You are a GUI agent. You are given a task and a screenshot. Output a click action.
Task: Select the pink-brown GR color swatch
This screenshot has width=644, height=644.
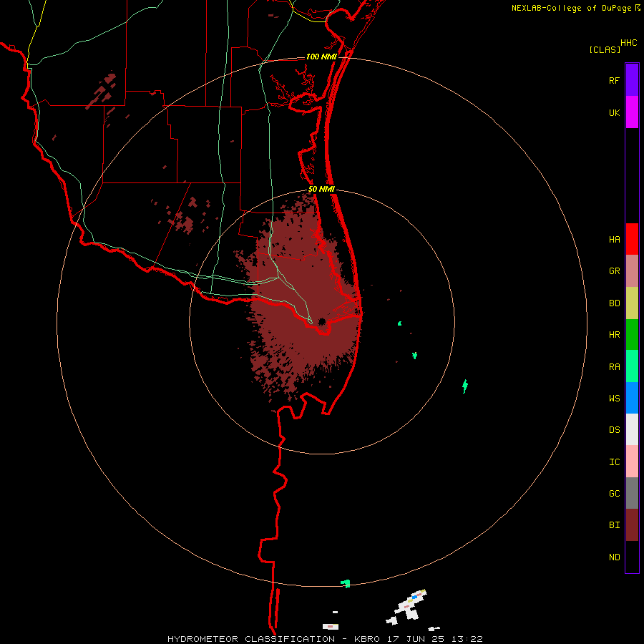pyautogui.click(x=632, y=271)
